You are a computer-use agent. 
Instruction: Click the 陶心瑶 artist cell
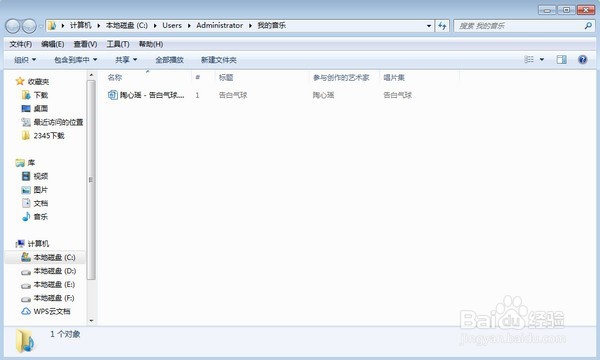click(x=323, y=95)
